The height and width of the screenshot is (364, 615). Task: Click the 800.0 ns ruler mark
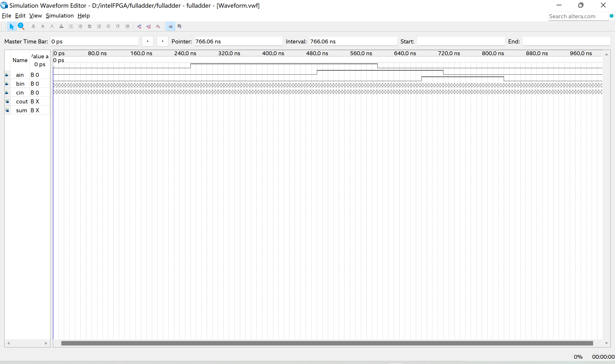click(493, 53)
